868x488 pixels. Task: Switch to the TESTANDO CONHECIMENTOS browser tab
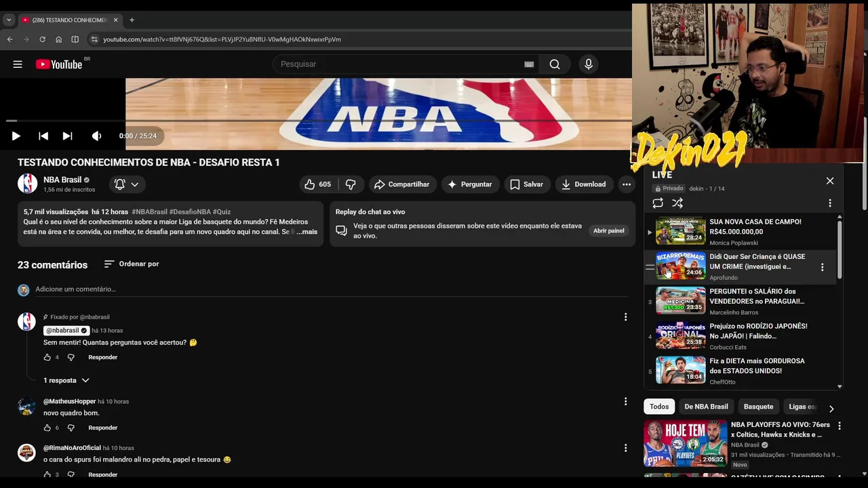coord(69,20)
